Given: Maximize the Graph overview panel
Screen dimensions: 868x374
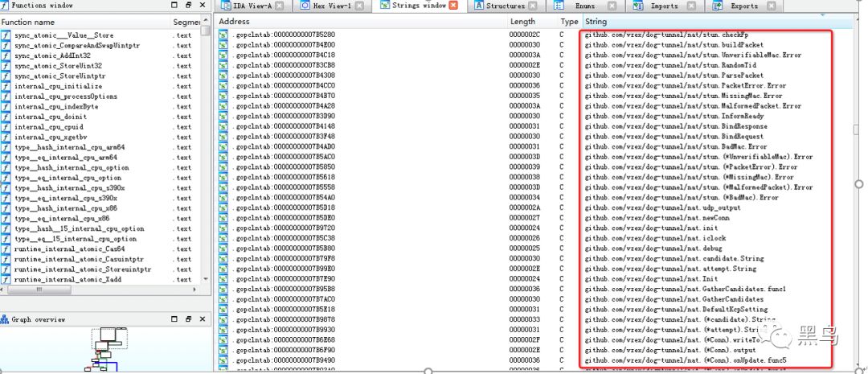Looking at the screenshot, I should tap(175, 319).
